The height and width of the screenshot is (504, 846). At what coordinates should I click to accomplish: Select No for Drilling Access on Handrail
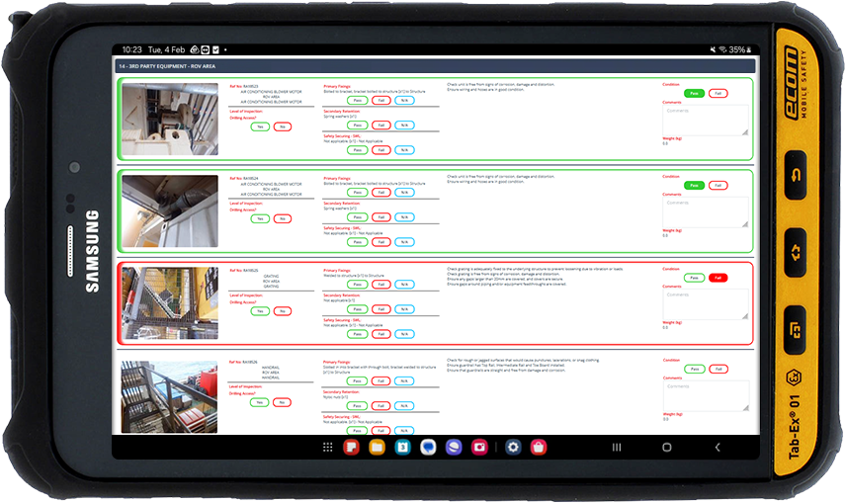[283, 402]
